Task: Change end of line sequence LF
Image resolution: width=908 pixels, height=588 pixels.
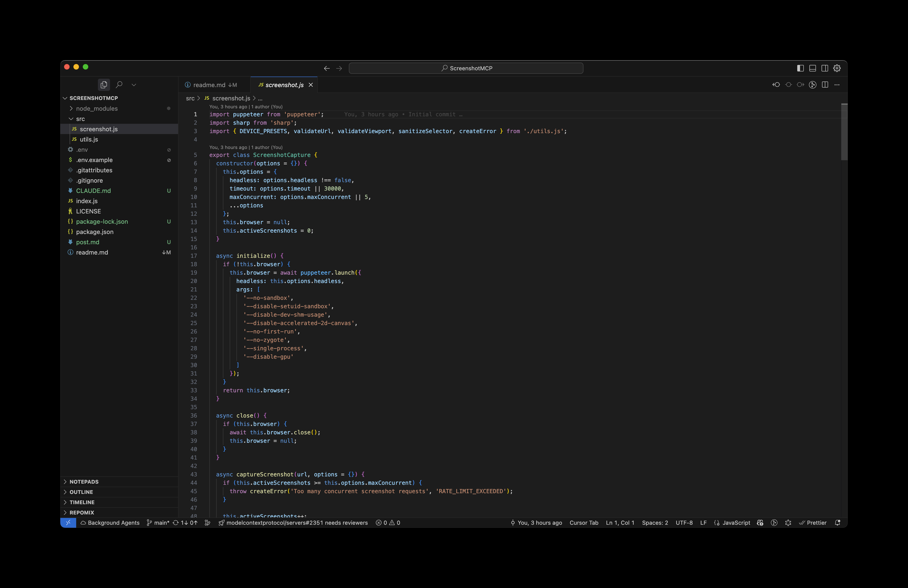Action: click(703, 523)
